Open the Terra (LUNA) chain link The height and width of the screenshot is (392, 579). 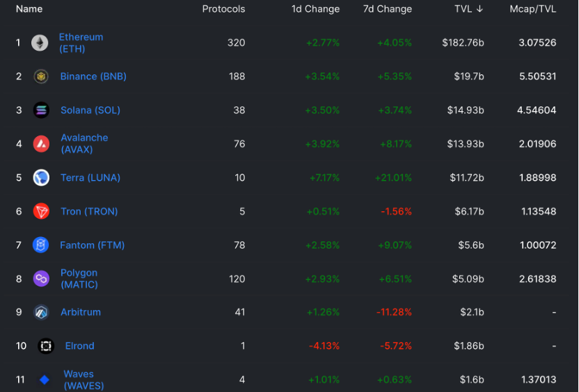(90, 178)
